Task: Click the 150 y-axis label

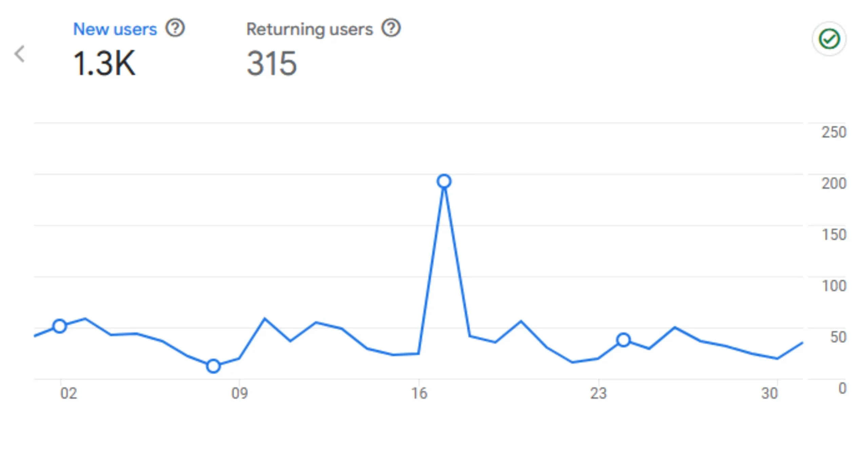Action: (834, 235)
